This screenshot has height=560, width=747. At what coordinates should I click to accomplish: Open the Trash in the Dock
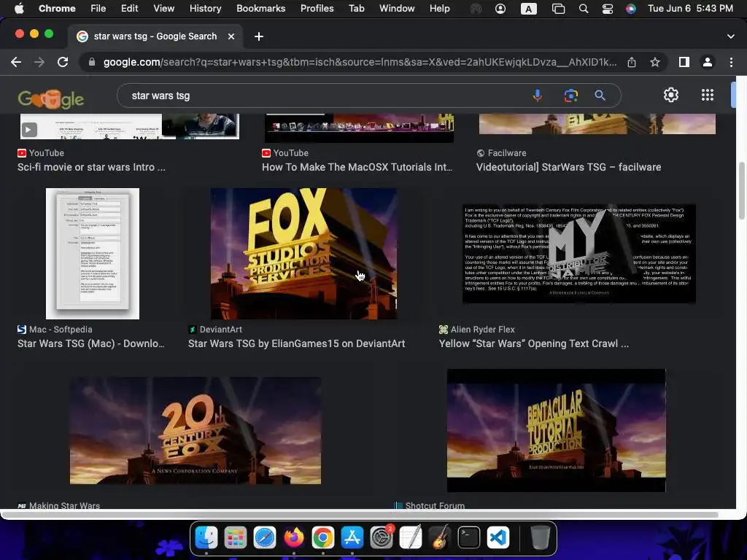click(541, 537)
